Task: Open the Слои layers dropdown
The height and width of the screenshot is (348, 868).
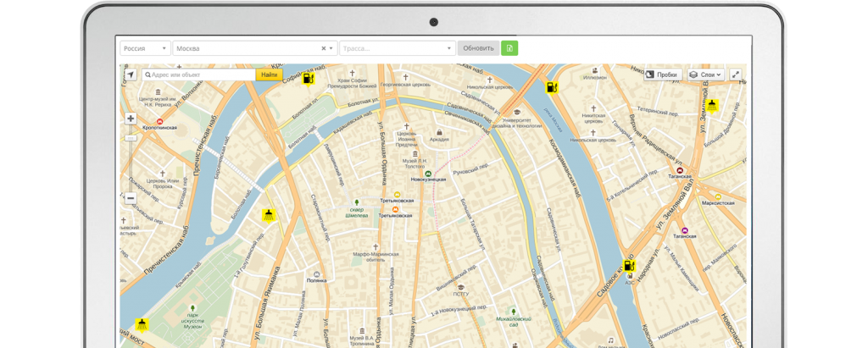Action: [704, 75]
